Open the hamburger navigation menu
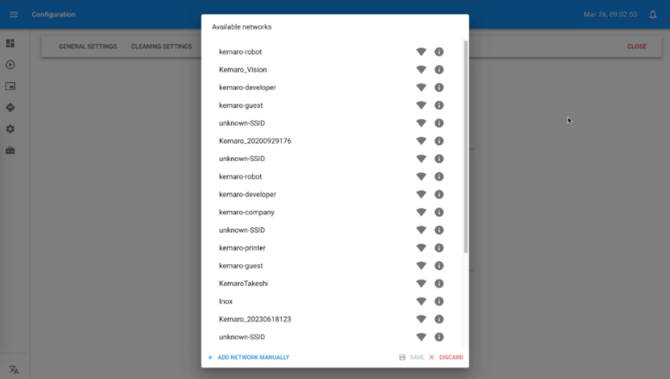 coord(14,15)
